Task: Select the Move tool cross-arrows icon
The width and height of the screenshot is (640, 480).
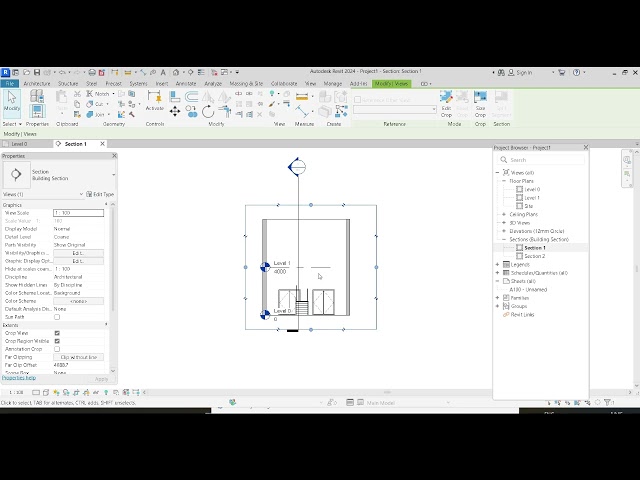Action: click(x=175, y=111)
